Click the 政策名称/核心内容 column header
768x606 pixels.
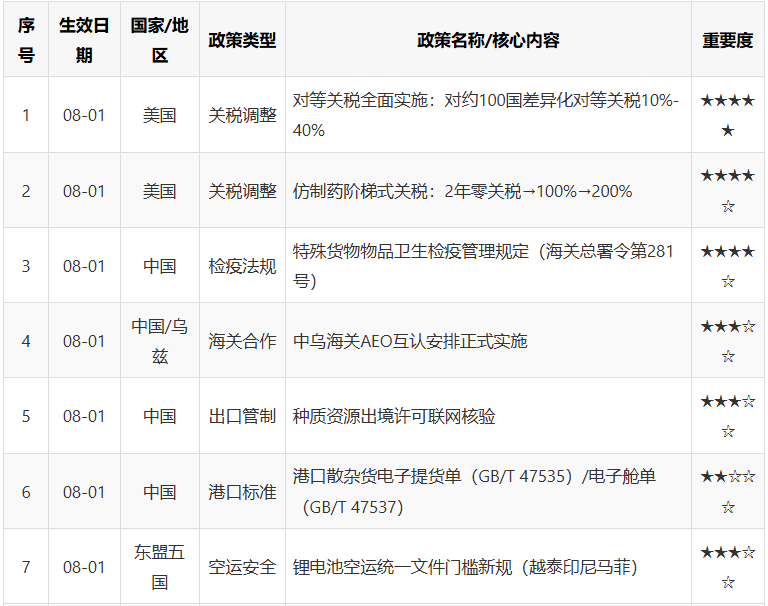(488, 40)
